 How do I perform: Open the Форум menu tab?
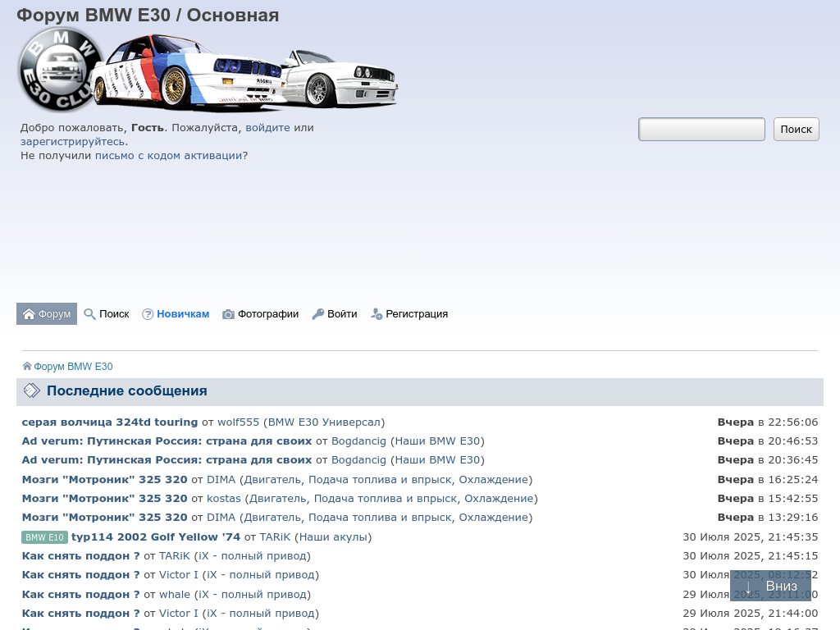point(47,314)
